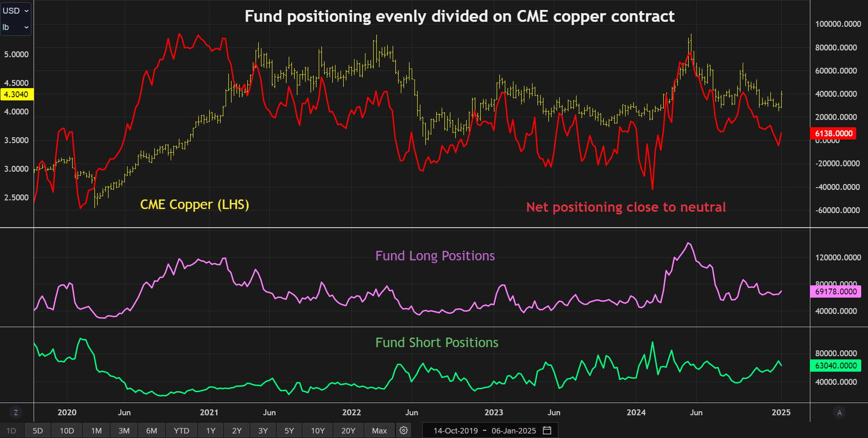Switch to the 1M range
Screen dimensions: 868x438
click(96, 431)
